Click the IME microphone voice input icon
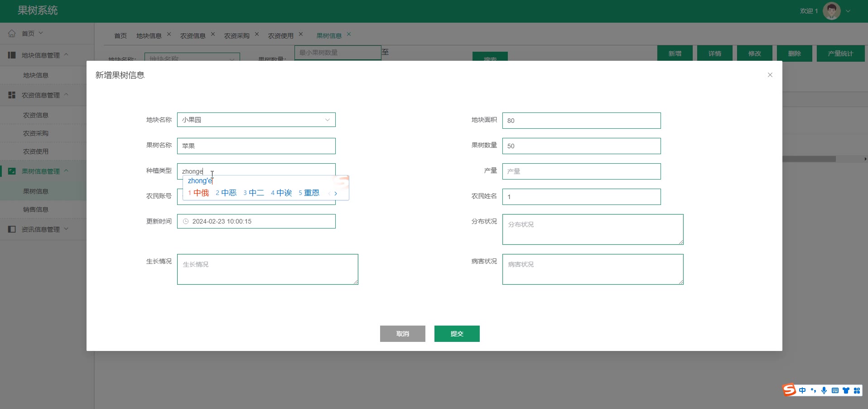This screenshot has width=868, height=409. pos(824,390)
